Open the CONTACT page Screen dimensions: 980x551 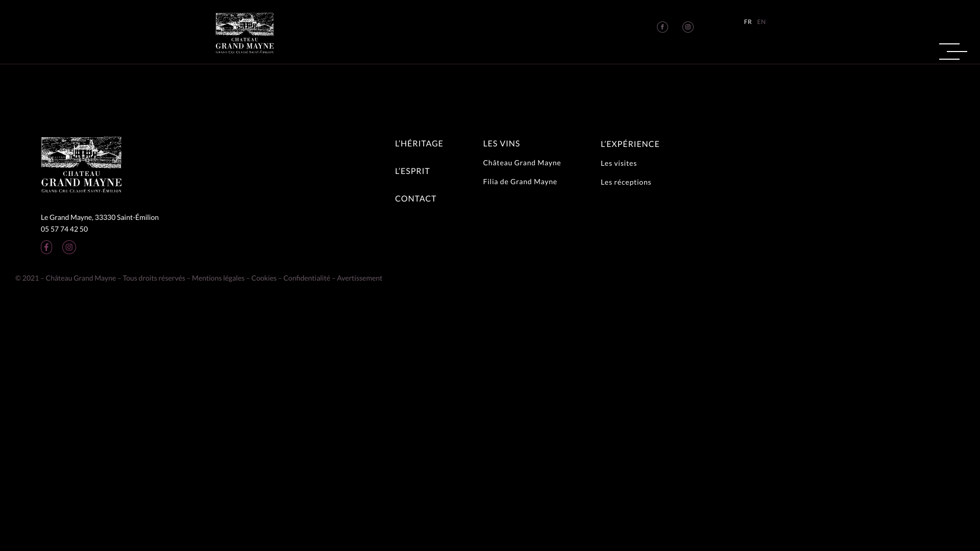415,198
